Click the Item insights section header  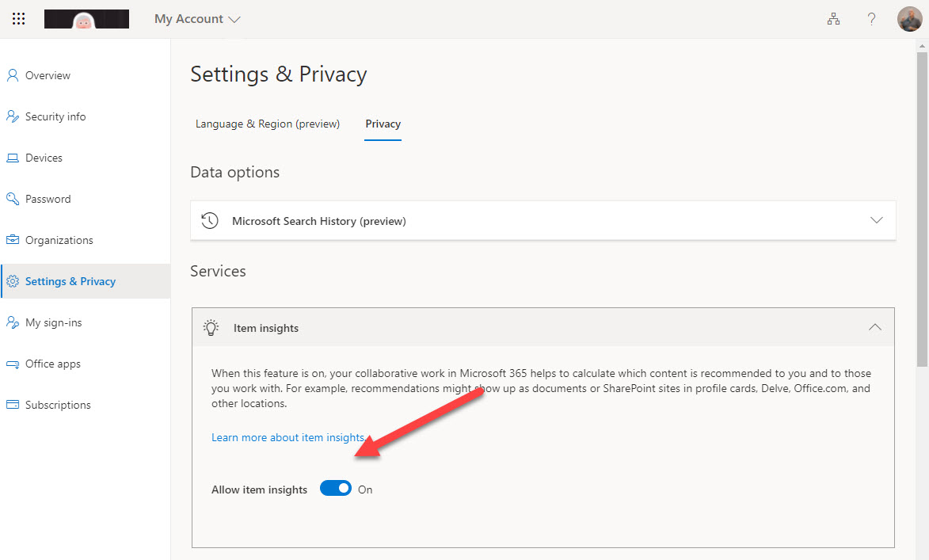543,327
